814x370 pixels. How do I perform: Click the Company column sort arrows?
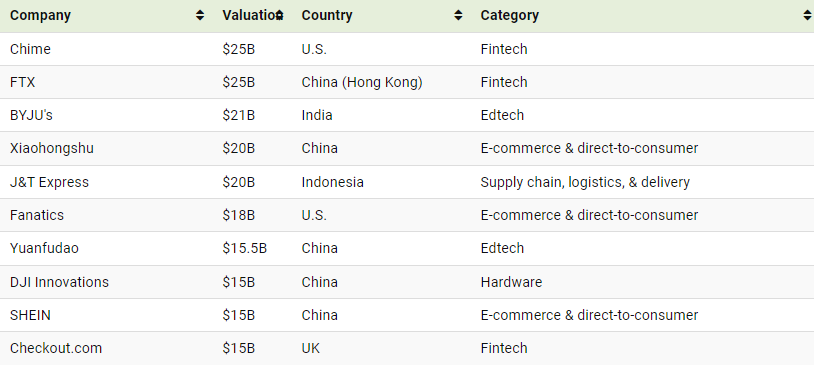pyautogui.click(x=200, y=16)
